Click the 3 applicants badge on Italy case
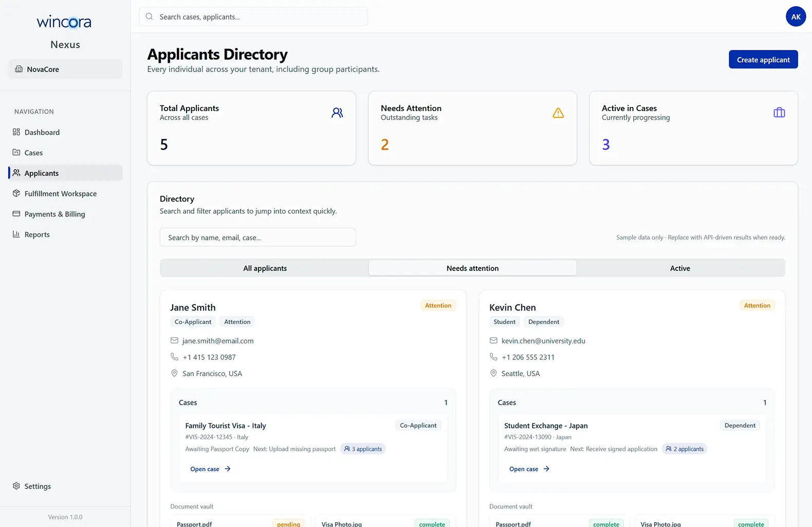812x527 pixels. pos(363,449)
